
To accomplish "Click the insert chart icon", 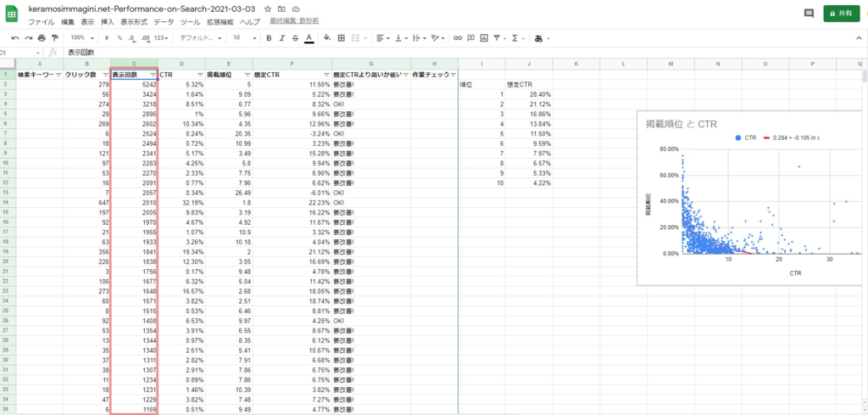I will tap(486, 38).
